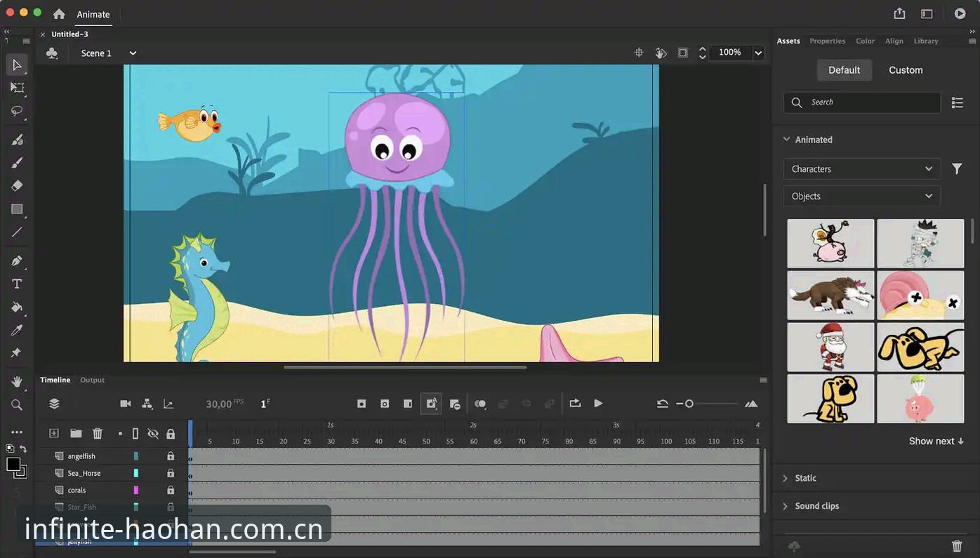980x558 pixels.
Task: Switch Assets to list view
Action: coord(958,102)
